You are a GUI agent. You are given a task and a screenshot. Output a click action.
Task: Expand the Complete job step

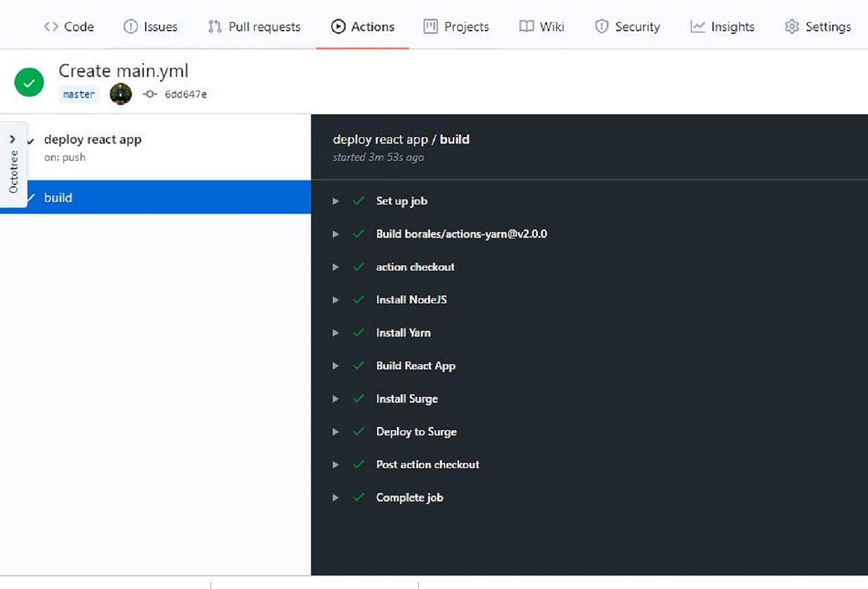point(335,497)
